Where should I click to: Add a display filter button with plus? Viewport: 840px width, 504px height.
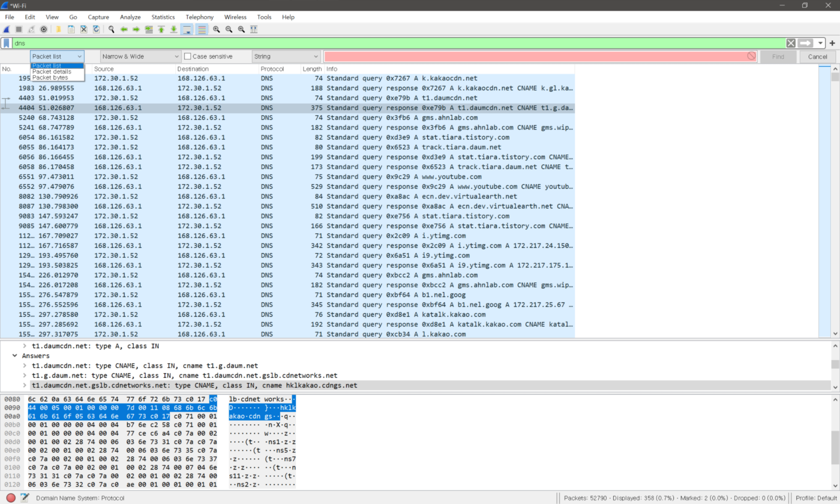(832, 43)
